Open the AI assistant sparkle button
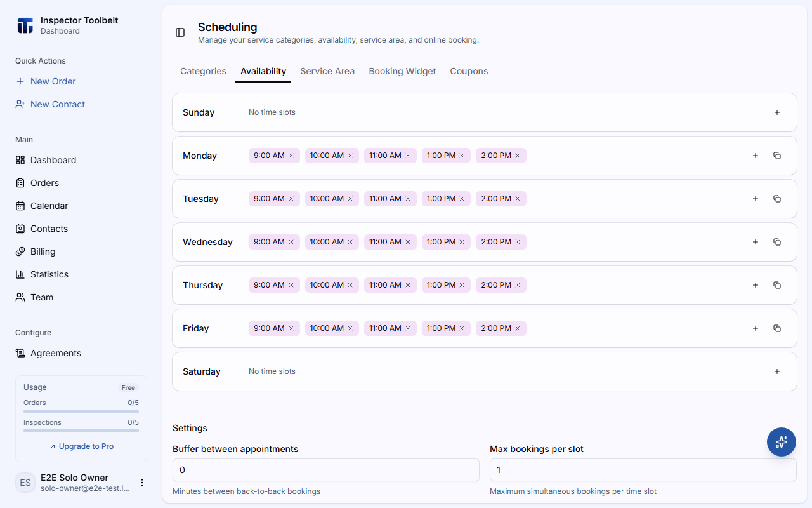812x508 pixels. pos(782,442)
